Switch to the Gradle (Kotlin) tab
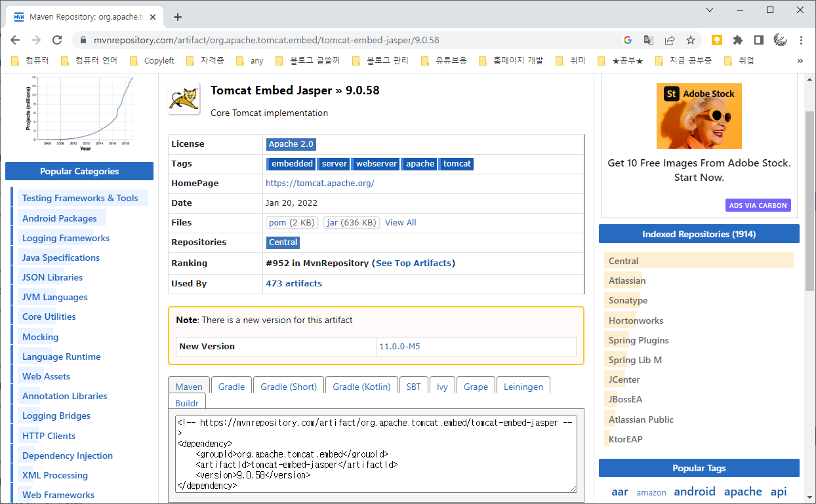This screenshot has width=816, height=504. click(x=361, y=386)
